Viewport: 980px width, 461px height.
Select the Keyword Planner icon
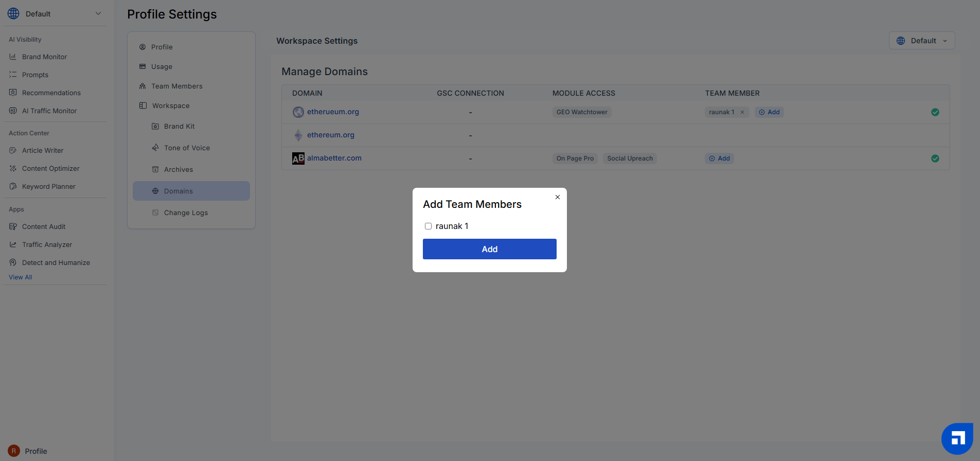[13, 187]
